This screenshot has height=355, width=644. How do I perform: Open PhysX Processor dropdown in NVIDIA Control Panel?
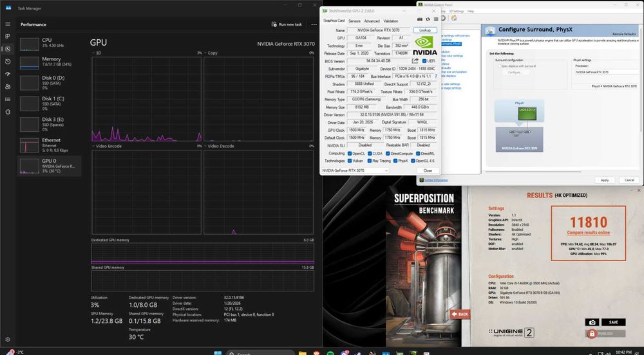[606, 72]
